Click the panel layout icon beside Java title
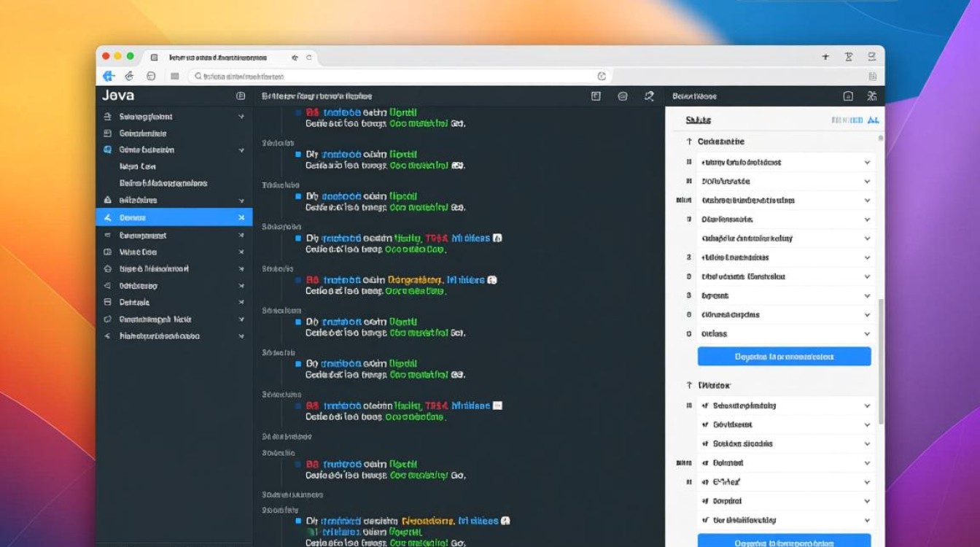 click(241, 96)
